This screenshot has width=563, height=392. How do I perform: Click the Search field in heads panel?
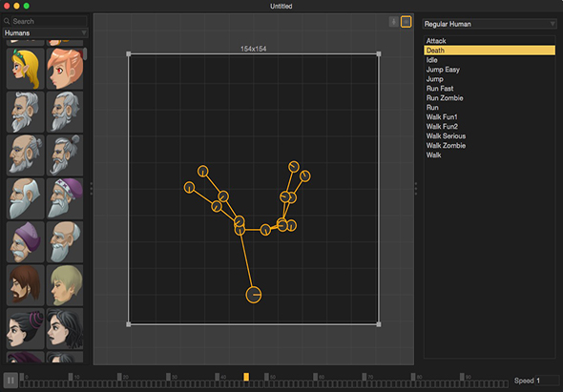tap(50, 21)
